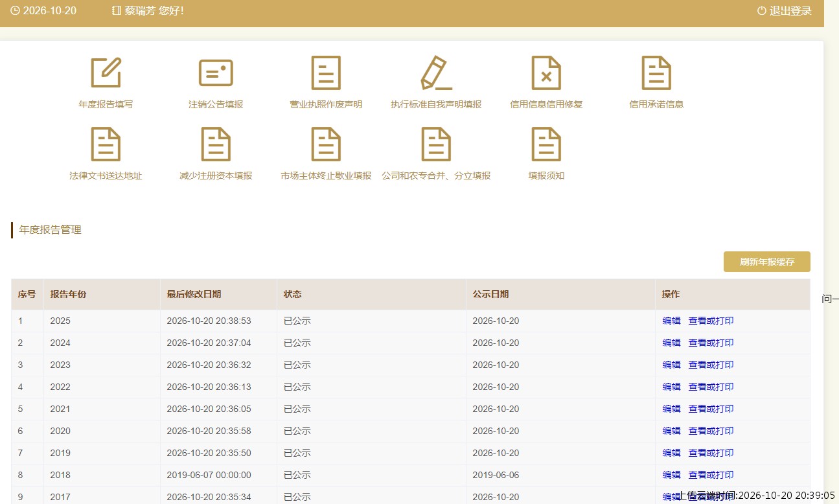
Task: Click the user icon beside 蔡瑞芳
Action: tap(117, 10)
